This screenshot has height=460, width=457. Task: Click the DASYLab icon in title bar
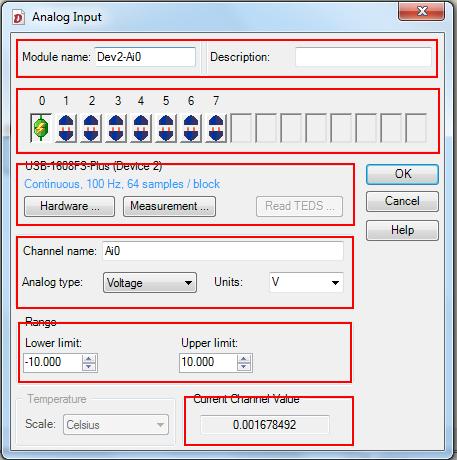[x=19, y=17]
